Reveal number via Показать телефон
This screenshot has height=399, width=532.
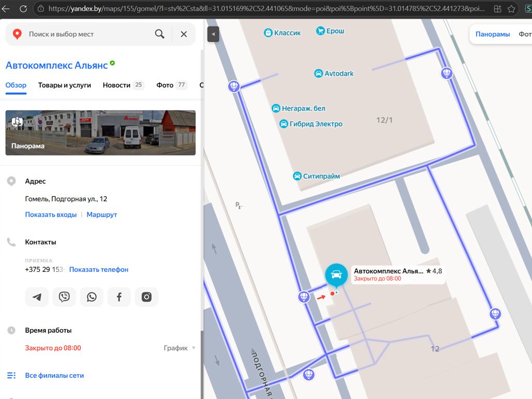(99, 270)
